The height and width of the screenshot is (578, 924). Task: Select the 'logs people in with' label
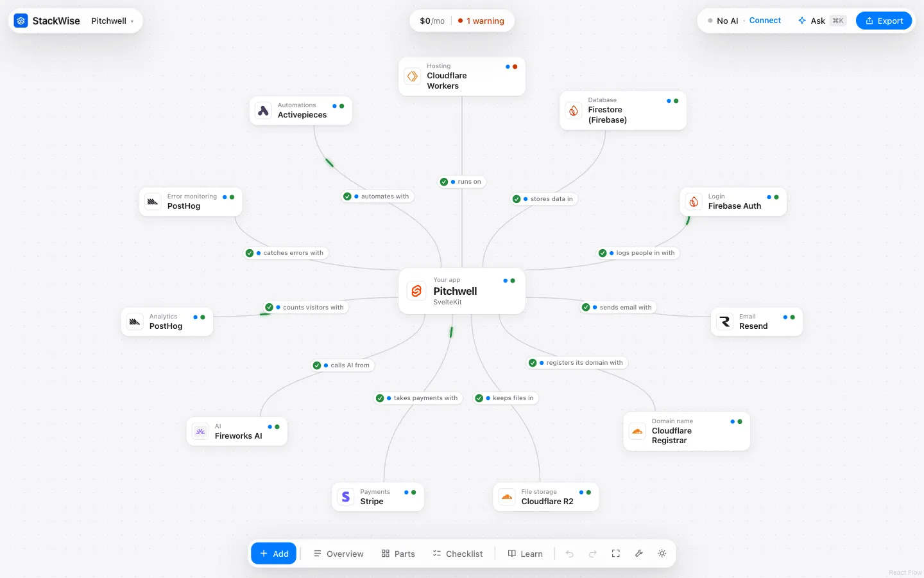click(x=638, y=253)
